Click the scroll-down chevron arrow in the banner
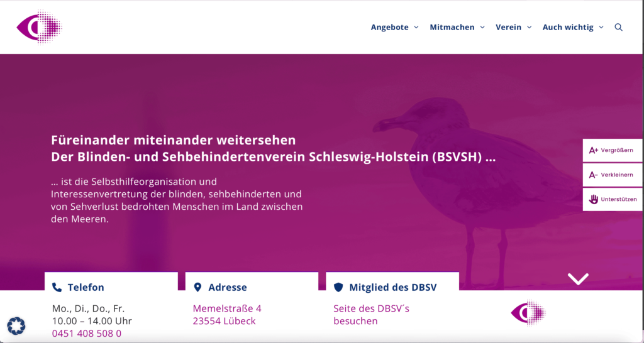 (x=578, y=279)
